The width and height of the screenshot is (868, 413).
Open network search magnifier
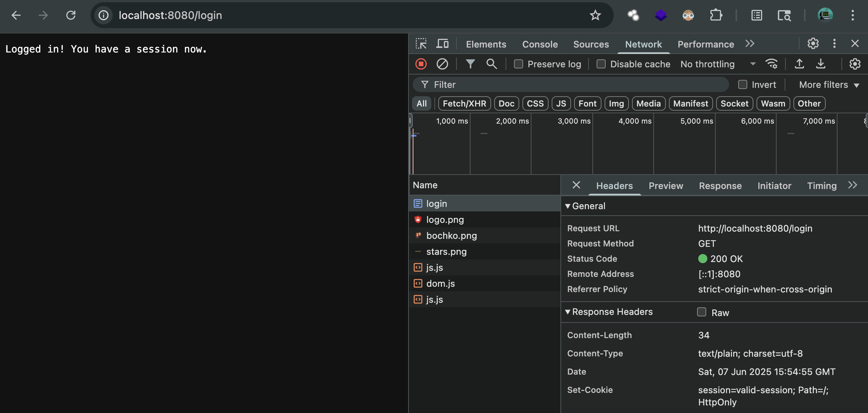[491, 64]
